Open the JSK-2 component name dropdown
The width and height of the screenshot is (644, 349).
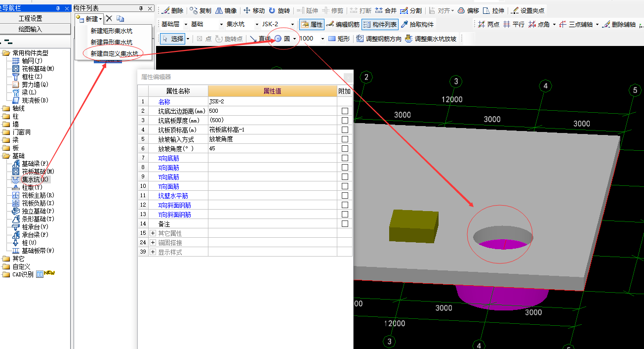[292, 24]
